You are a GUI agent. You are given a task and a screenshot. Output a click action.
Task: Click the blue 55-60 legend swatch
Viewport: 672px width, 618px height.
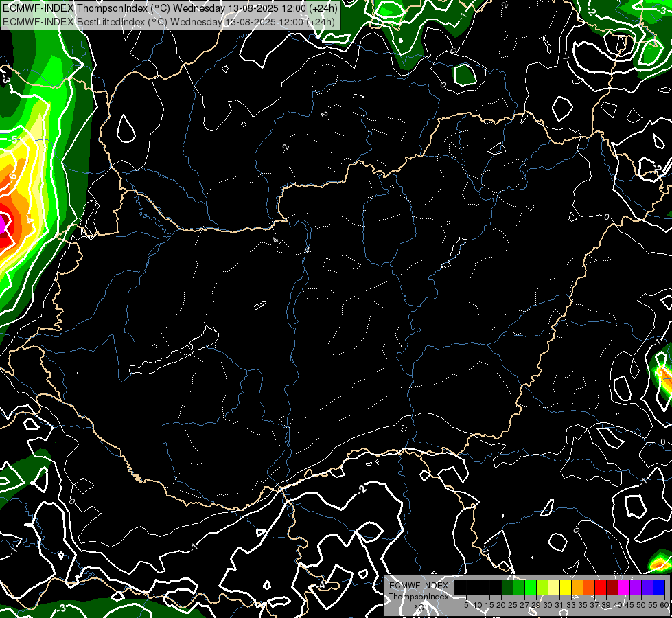tap(659, 588)
